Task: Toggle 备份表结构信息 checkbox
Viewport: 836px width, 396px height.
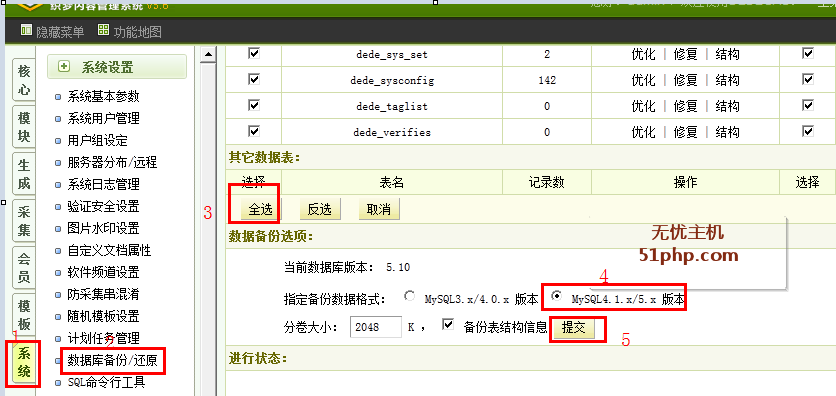Action: [x=448, y=325]
